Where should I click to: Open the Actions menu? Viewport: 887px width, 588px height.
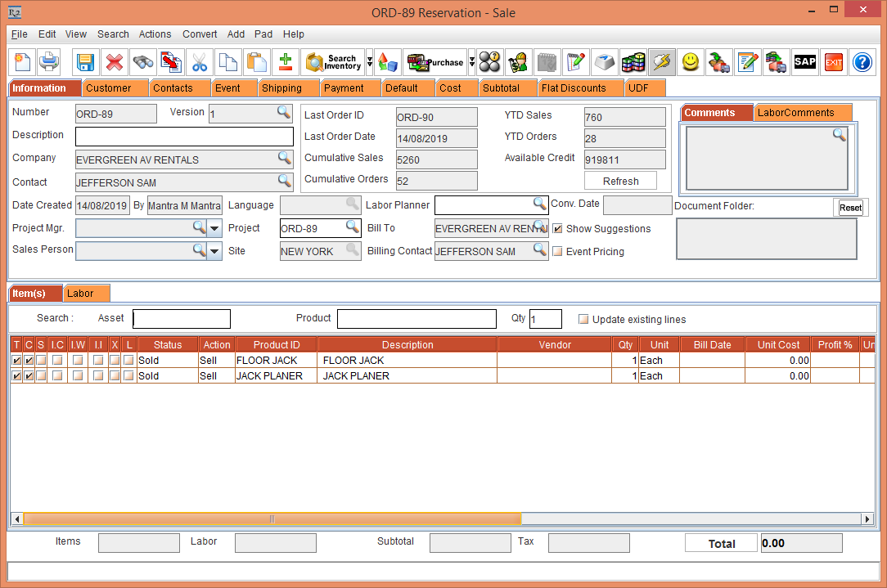(x=155, y=34)
